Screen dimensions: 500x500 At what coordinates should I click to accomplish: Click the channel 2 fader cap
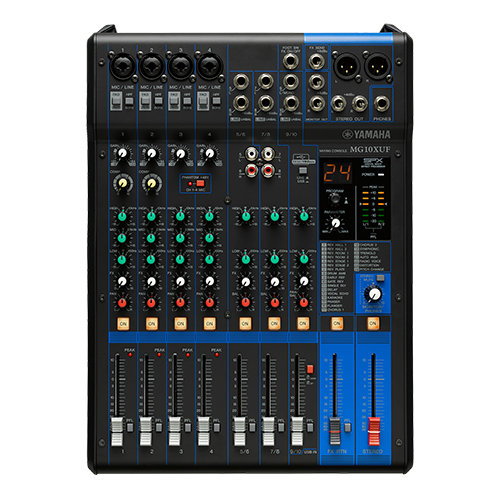(x=146, y=431)
